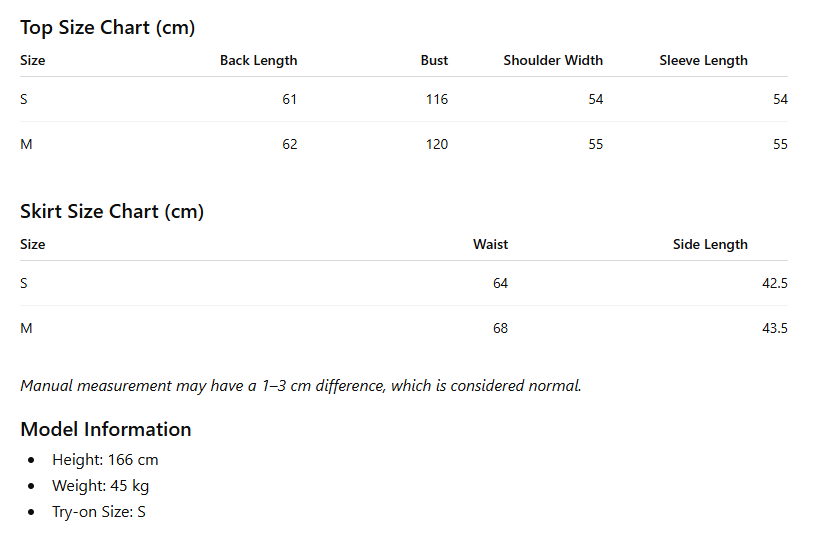835x536 pixels.
Task: Select the Try-on Size: S bullet
Action: 99,512
